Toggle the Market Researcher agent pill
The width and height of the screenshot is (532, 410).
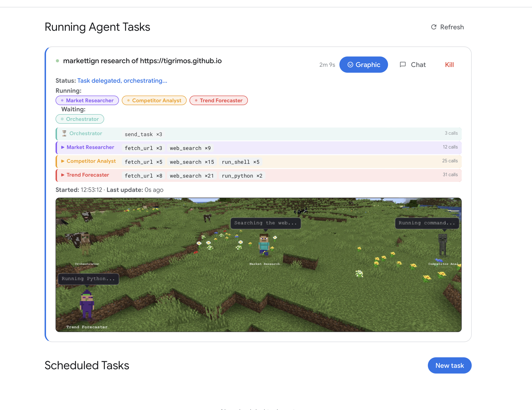(87, 100)
